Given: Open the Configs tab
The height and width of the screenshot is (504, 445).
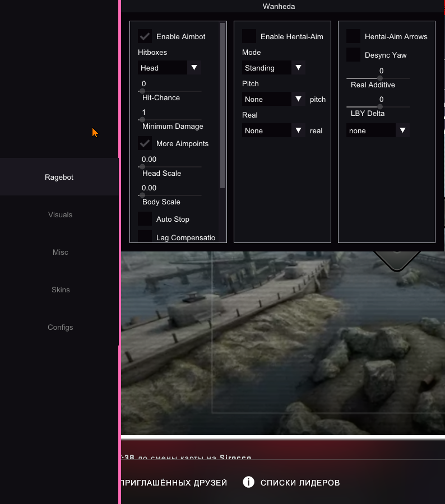Looking at the screenshot, I should pyautogui.click(x=60, y=327).
